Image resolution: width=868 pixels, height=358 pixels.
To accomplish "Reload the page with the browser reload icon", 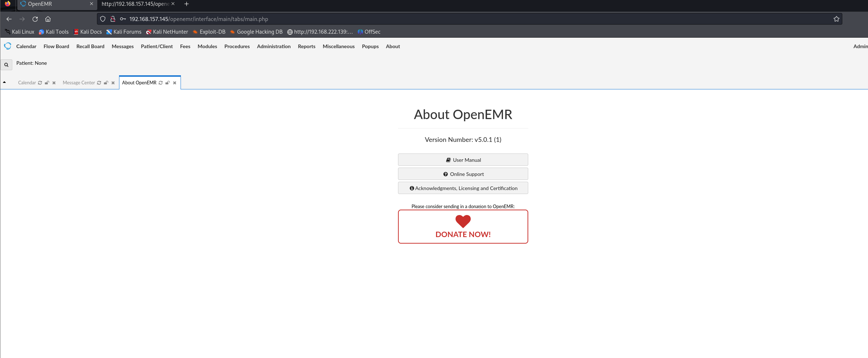I will point(35,19).
